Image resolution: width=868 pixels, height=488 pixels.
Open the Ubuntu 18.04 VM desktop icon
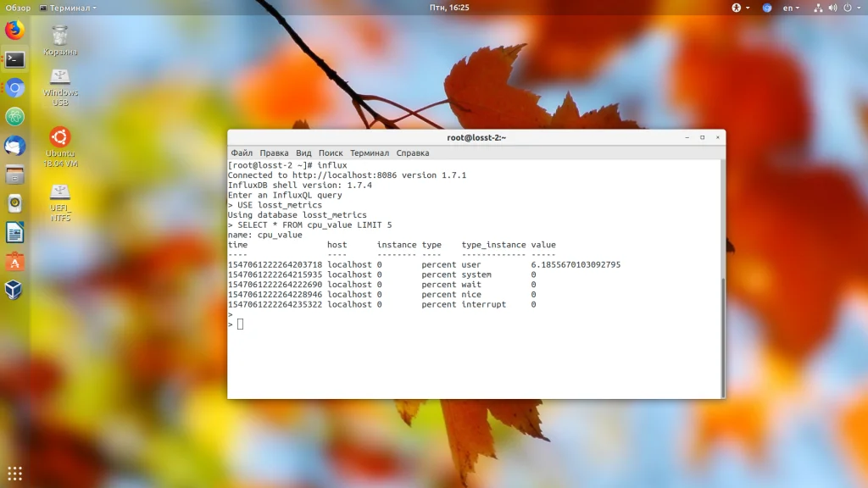[x=60, y=147]
